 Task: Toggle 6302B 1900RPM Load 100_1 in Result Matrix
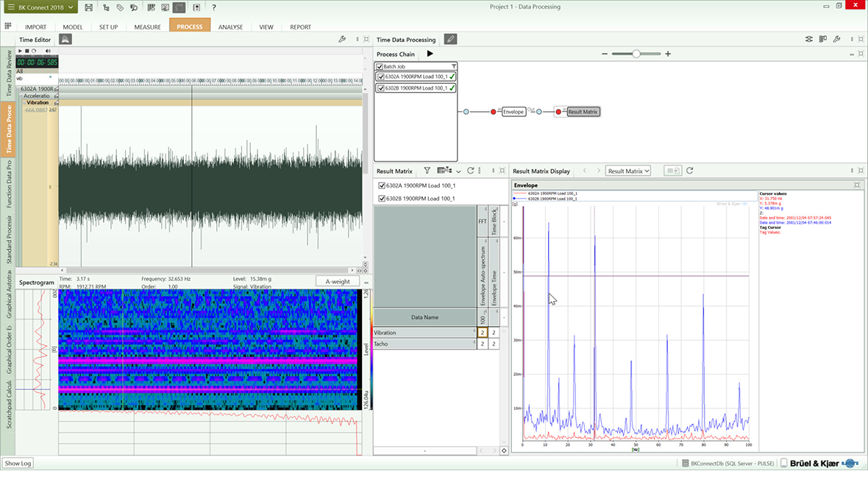pyautogui.click(x=382, y=199)
